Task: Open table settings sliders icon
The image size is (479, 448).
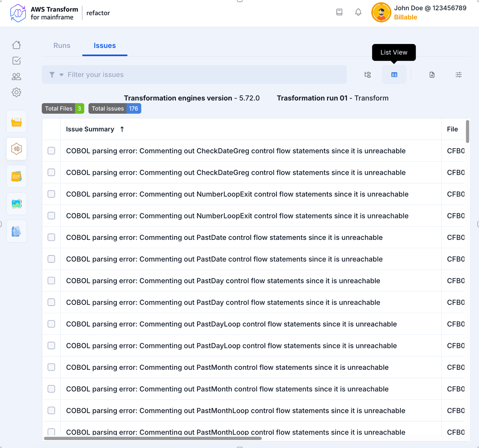Action: point(458,75)
